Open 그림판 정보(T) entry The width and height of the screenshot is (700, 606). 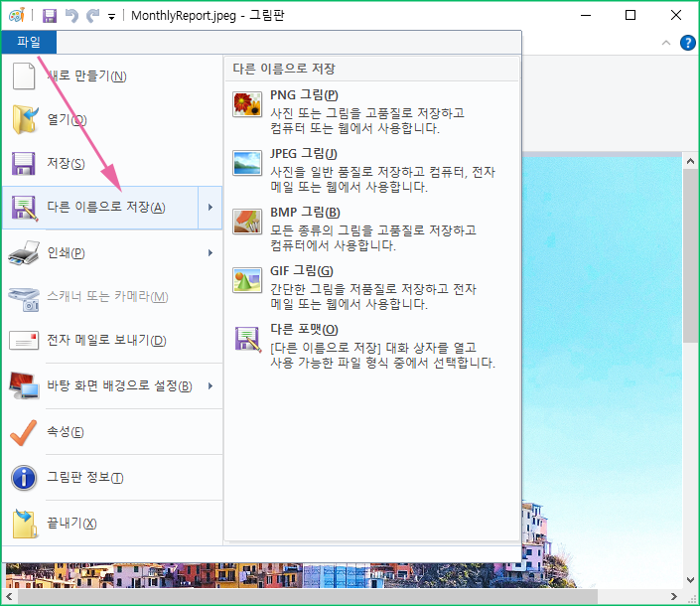point(112,478)
